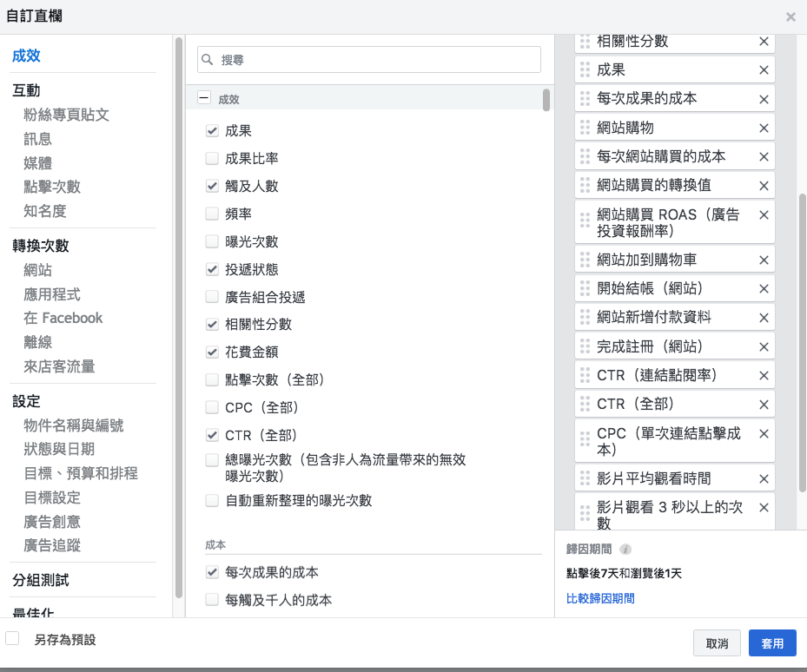Open the 比較歸因期間 link
This screenshot has height=672, width=807.
[x=600, y=598]
